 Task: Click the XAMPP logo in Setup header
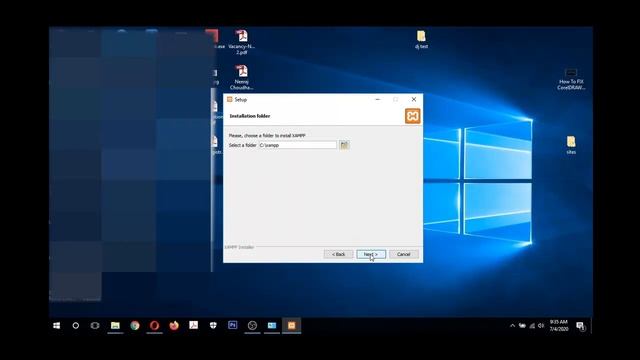(412, 116)
